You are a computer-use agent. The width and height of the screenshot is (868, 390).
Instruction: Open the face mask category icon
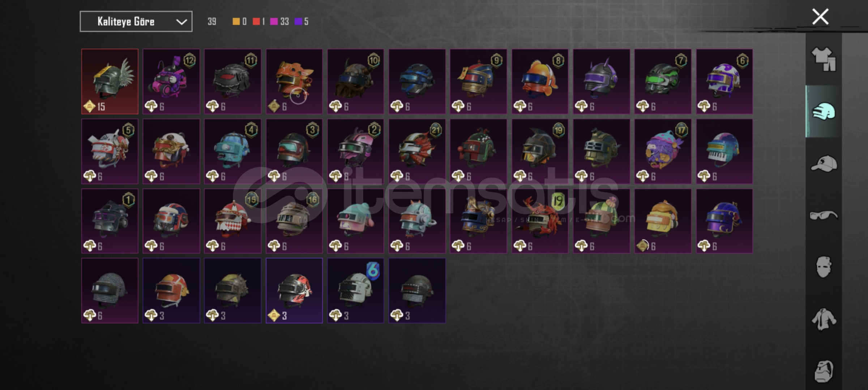tap(824, 267)
